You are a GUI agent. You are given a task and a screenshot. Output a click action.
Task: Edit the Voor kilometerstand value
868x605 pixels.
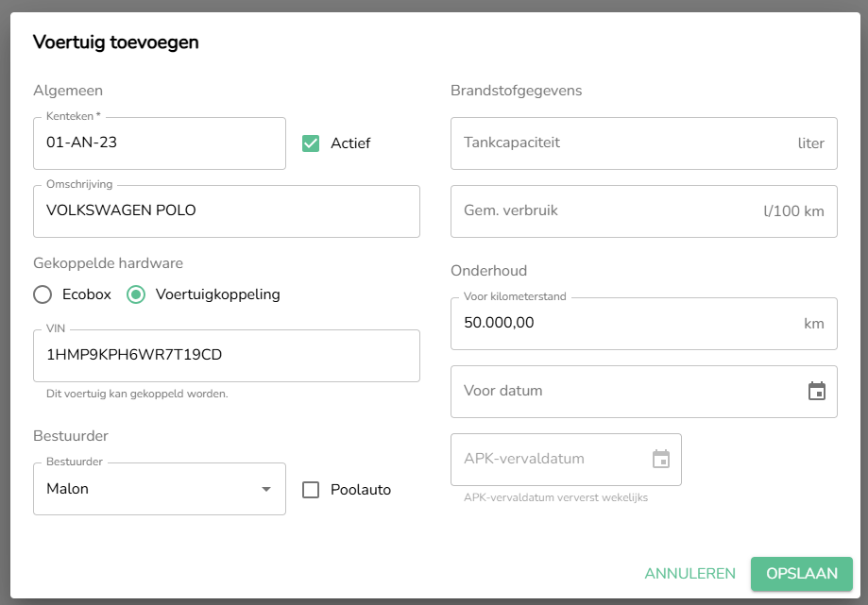623,323
